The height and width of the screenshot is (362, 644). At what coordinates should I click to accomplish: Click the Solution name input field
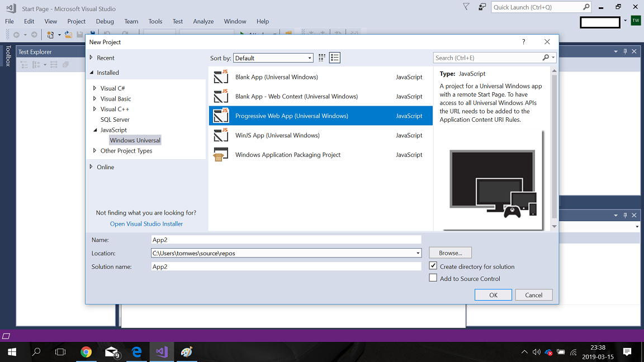click(286, 266)
